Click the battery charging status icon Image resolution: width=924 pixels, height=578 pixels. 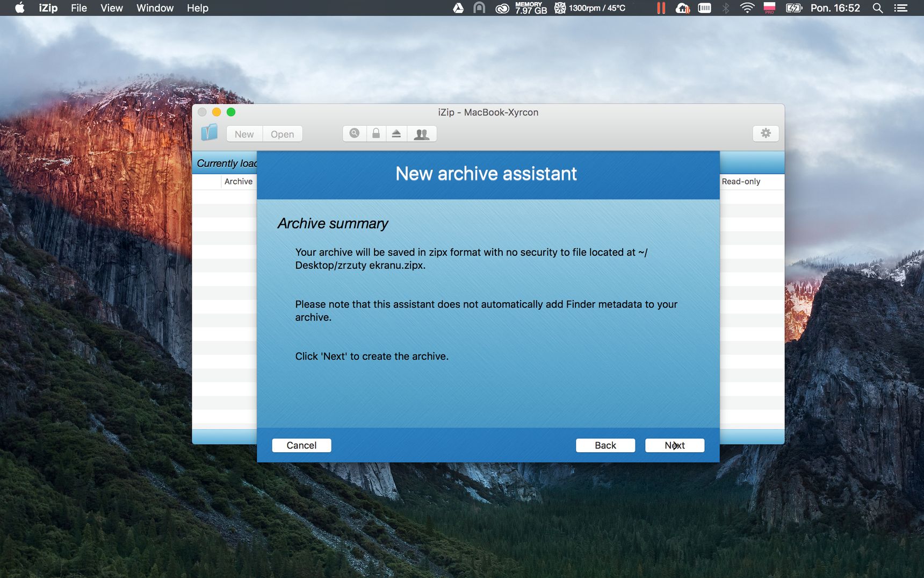tap(793, 8)
